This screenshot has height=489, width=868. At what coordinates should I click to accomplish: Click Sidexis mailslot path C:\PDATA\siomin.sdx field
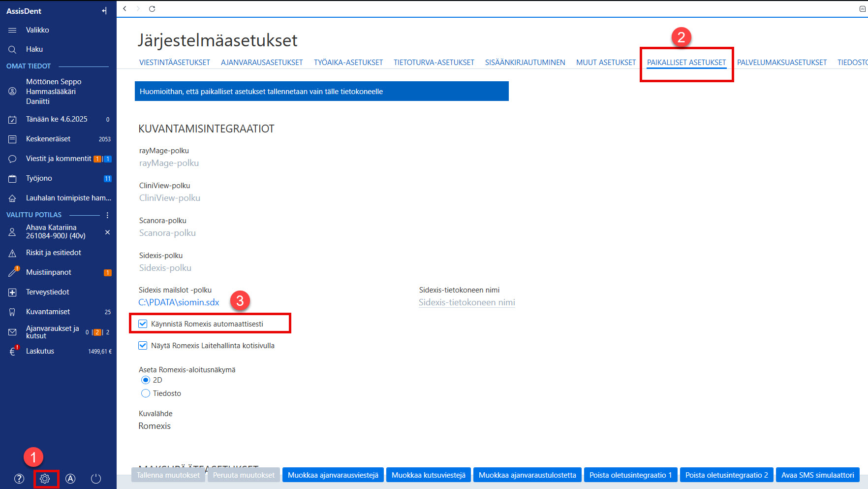(x=179, y=302)
